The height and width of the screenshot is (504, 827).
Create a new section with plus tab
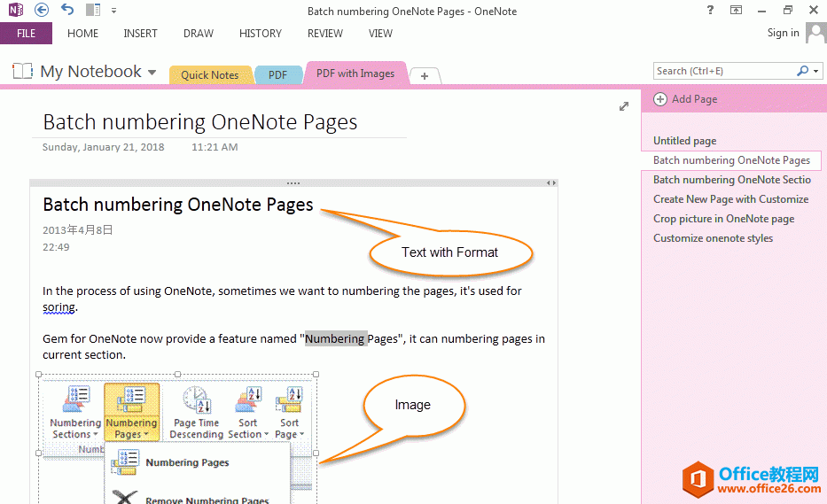point(425,76)
